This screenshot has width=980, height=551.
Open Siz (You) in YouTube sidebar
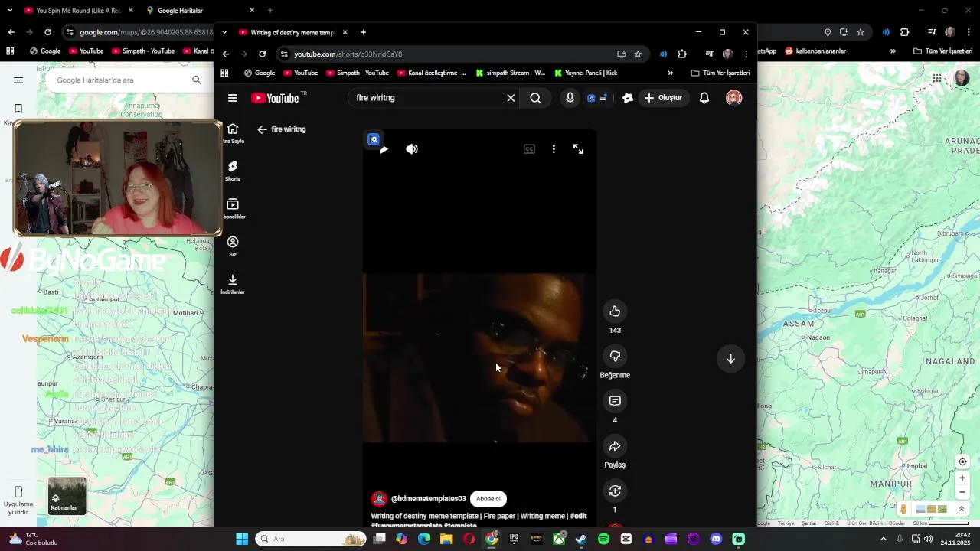tap(233, 246)
